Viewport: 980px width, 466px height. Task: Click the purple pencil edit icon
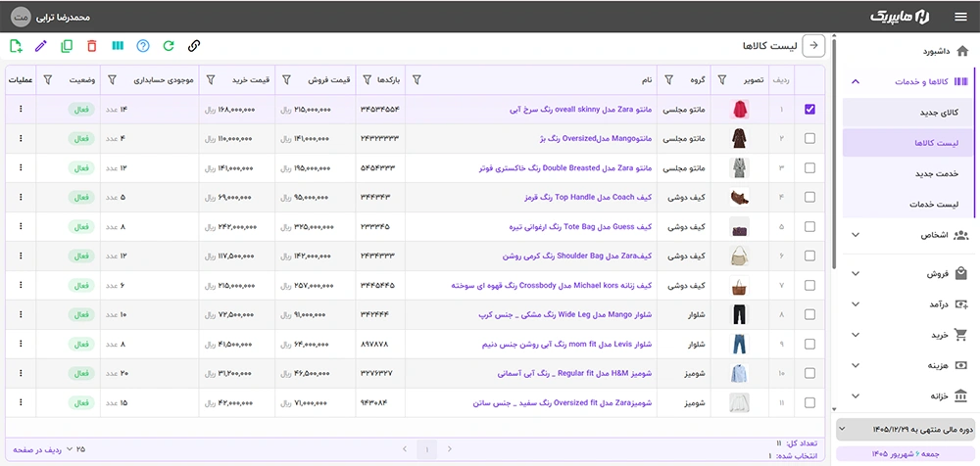coord(41,46)
